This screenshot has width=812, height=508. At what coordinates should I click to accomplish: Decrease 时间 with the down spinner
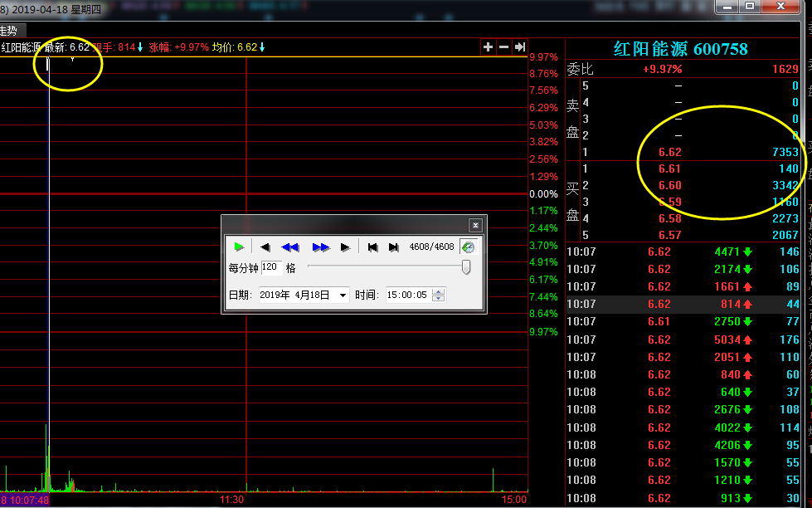click(438, 298)
